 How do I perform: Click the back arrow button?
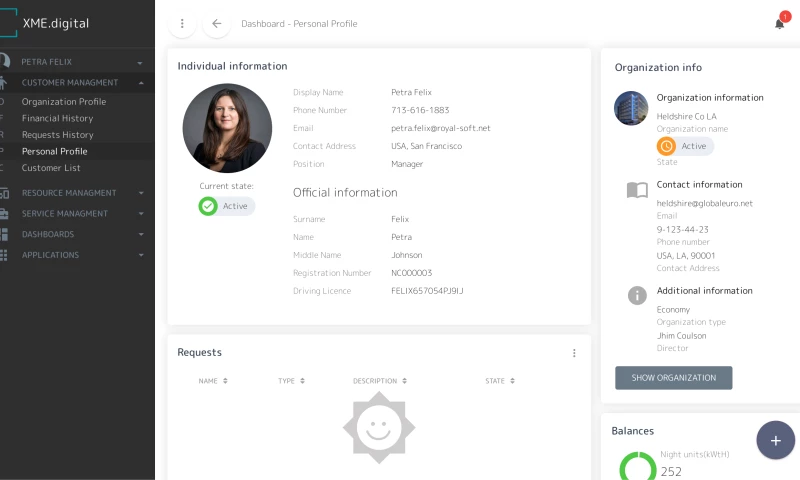pyautogui.click(x=216, y=23)
